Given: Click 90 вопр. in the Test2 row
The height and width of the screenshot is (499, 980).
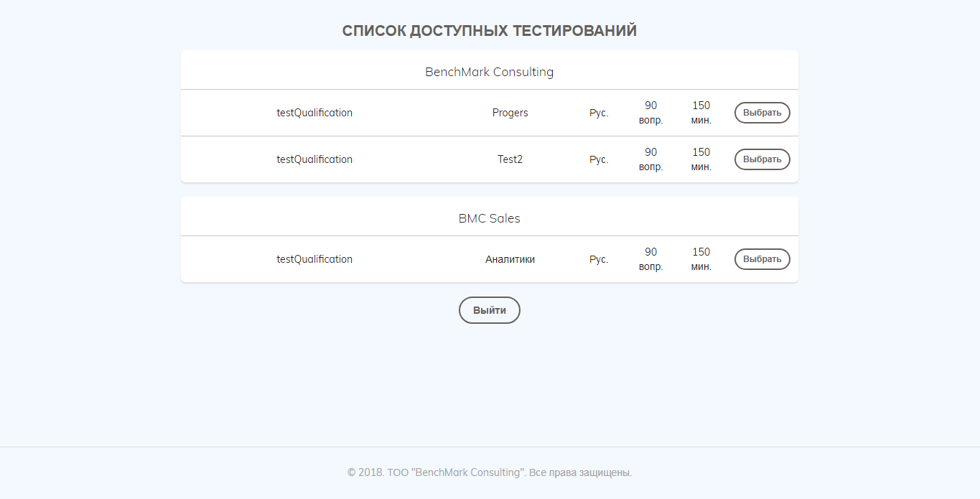Looking at the screenshot, I should [651, 159].
